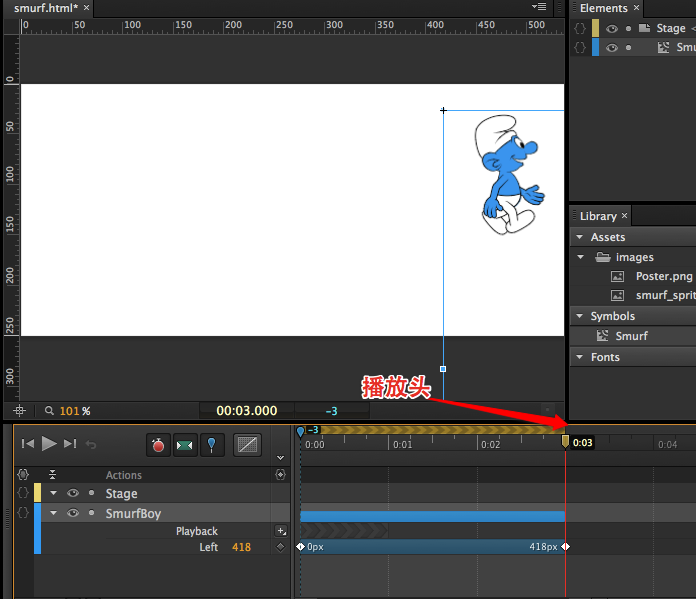This screenshot has width=696, height=599.
Task: Hide Stage layer in timeline
Action: pos(73,493)
